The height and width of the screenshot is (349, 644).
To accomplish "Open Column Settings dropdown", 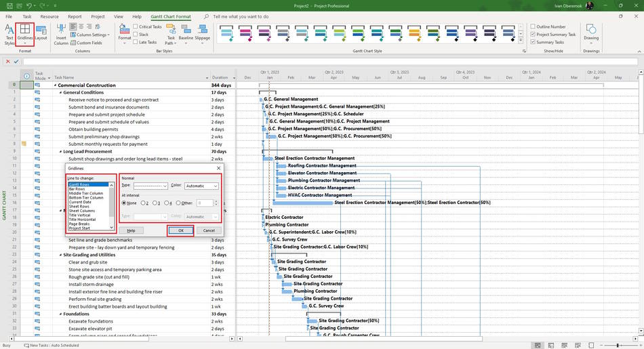I will click(x=90, y=35).
